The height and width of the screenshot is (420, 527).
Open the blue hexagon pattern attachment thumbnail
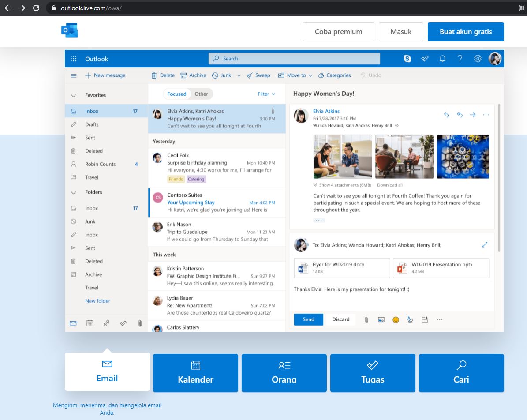pos(463,156)
